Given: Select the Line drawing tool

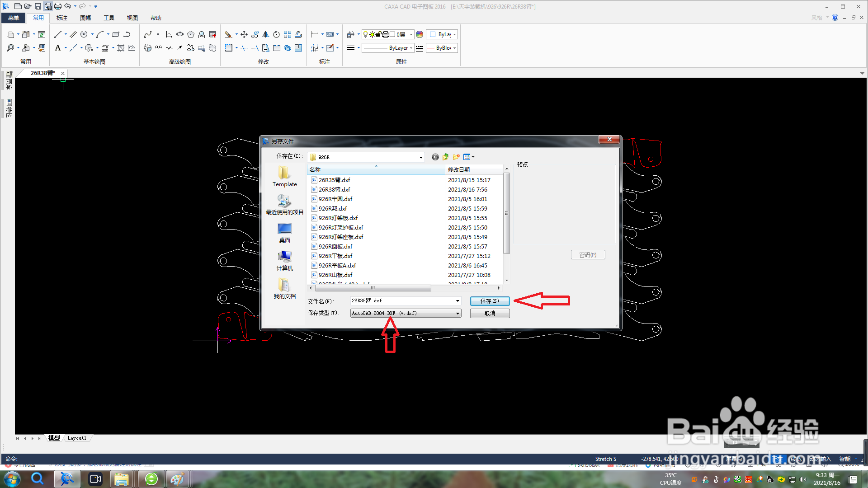Looking at the screenshot, I should 57,34.
